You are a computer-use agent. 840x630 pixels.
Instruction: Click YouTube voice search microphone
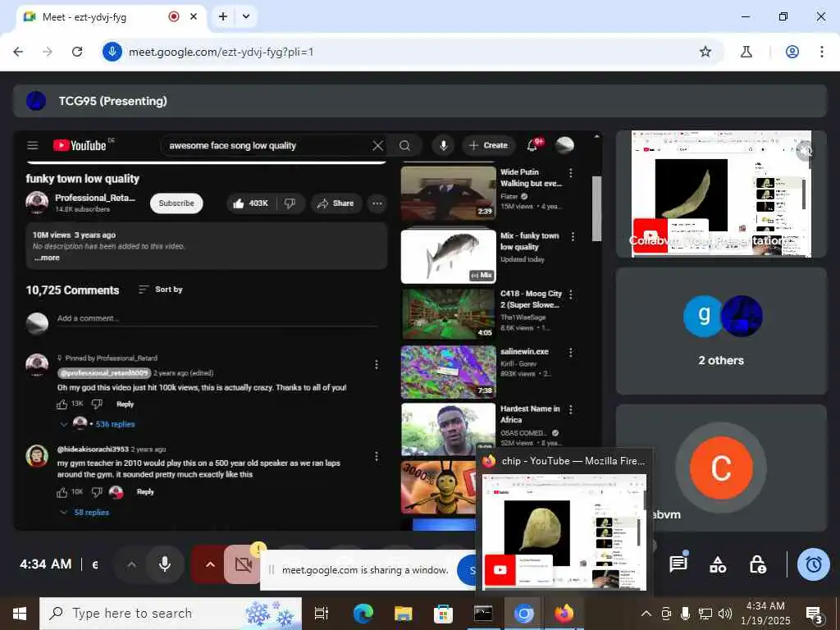pyautogui.click(x=443, y=145)
